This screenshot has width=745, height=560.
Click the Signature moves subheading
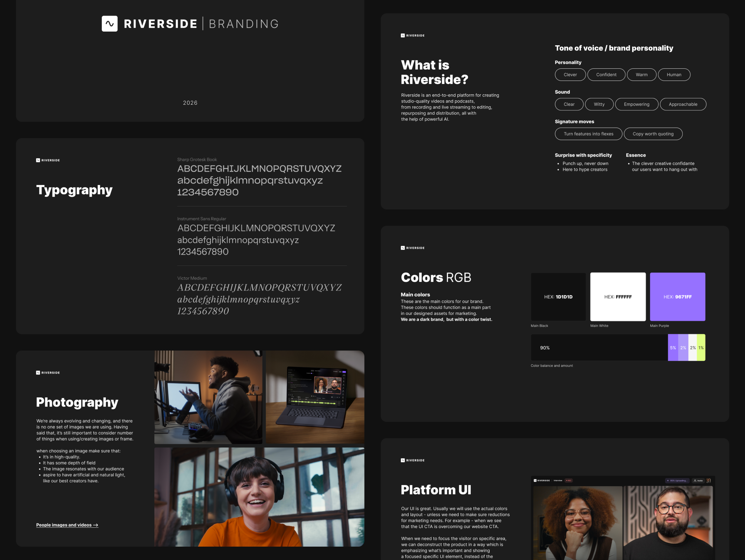(x=574, y=122)
